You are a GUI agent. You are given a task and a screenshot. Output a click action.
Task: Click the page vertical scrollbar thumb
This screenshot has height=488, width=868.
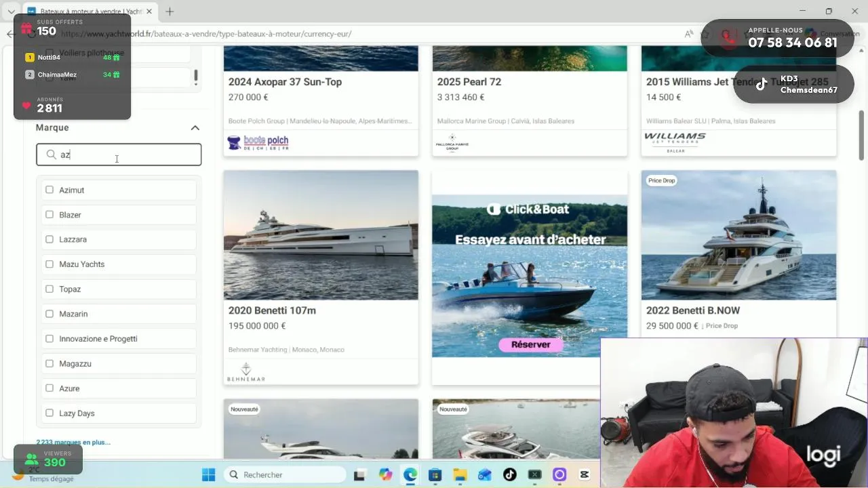862,136
